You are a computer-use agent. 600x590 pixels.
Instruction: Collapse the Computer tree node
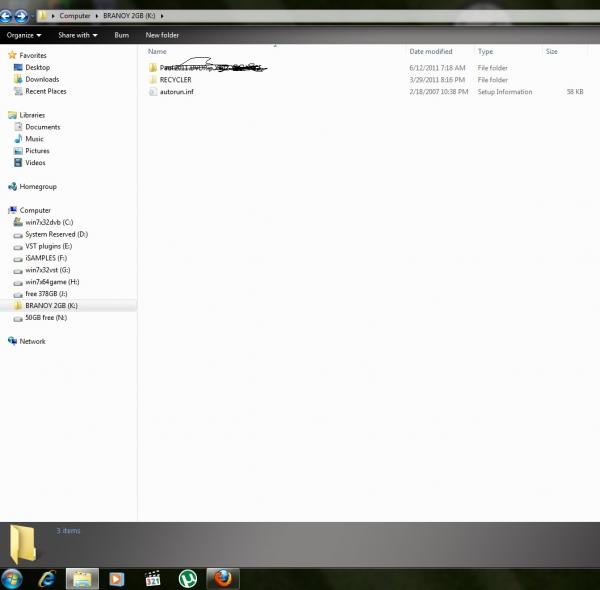4,210
